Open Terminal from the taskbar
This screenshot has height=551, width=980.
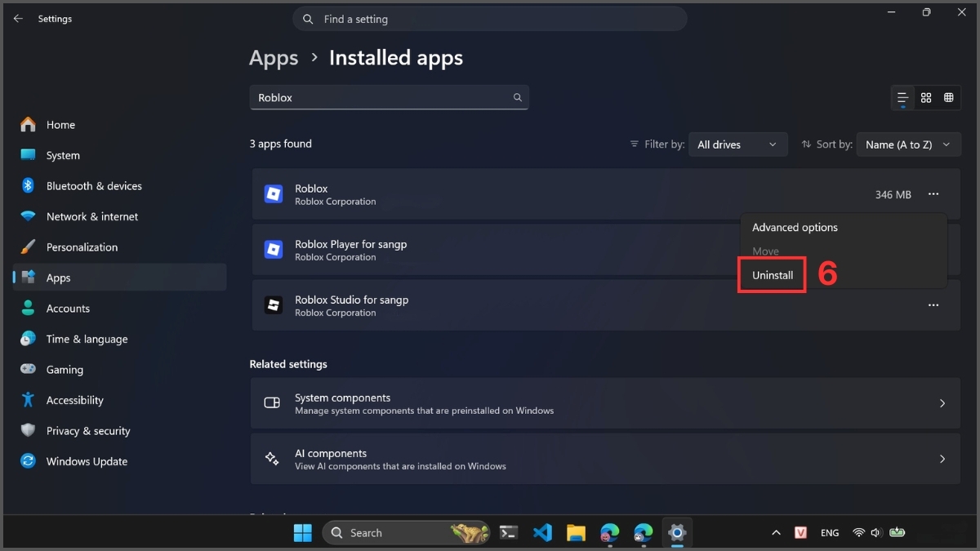[x=509, y=532]
